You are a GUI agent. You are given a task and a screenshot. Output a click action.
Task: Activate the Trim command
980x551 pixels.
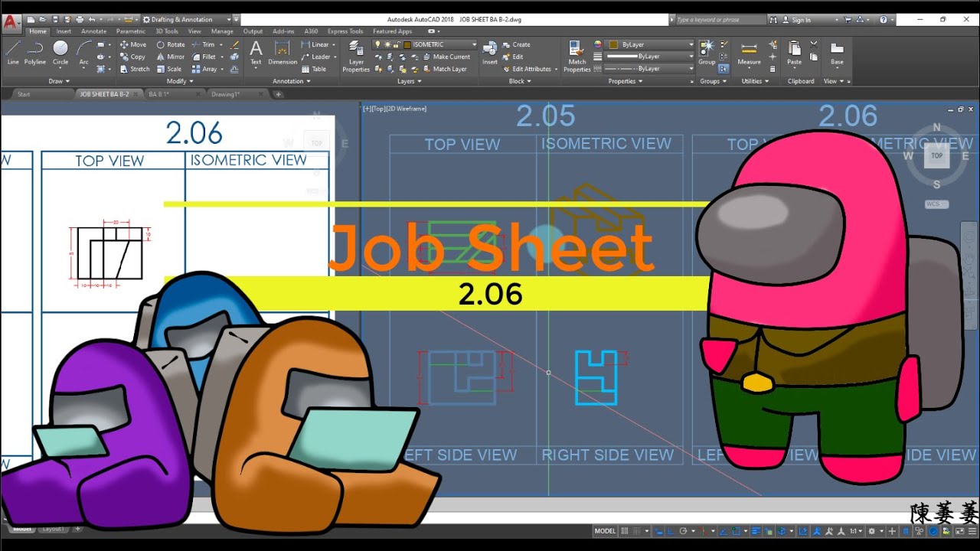[x=203, y=44]
